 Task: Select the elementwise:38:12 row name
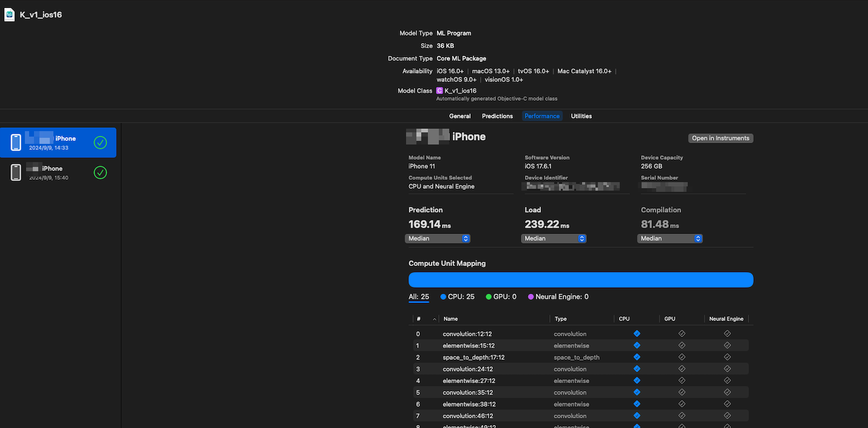coord(469,404)
